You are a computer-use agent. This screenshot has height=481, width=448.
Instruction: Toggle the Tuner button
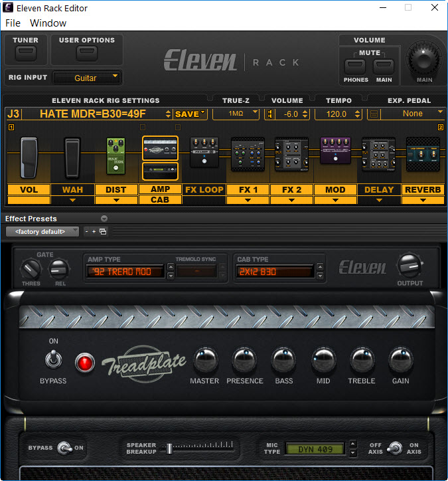point(26,54)
